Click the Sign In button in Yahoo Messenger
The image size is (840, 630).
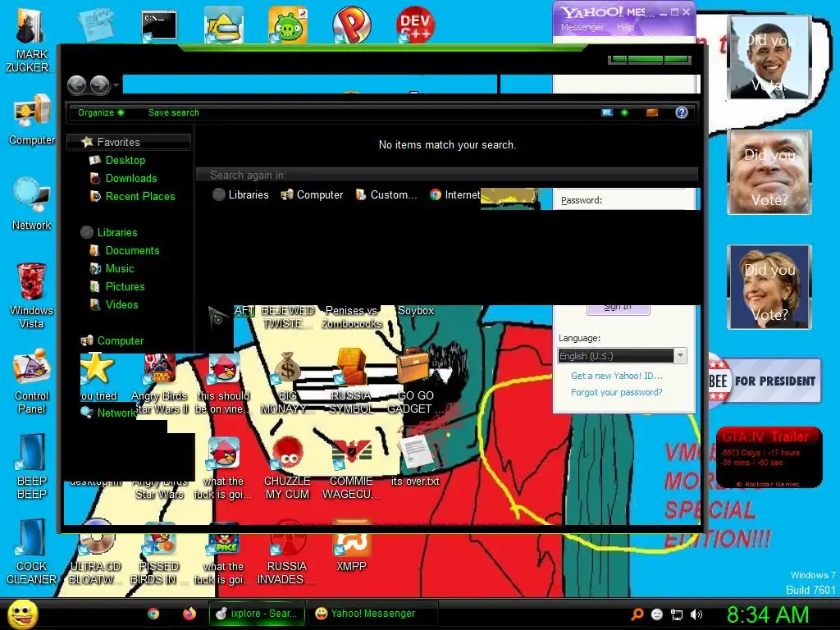[x=619, y=308]
